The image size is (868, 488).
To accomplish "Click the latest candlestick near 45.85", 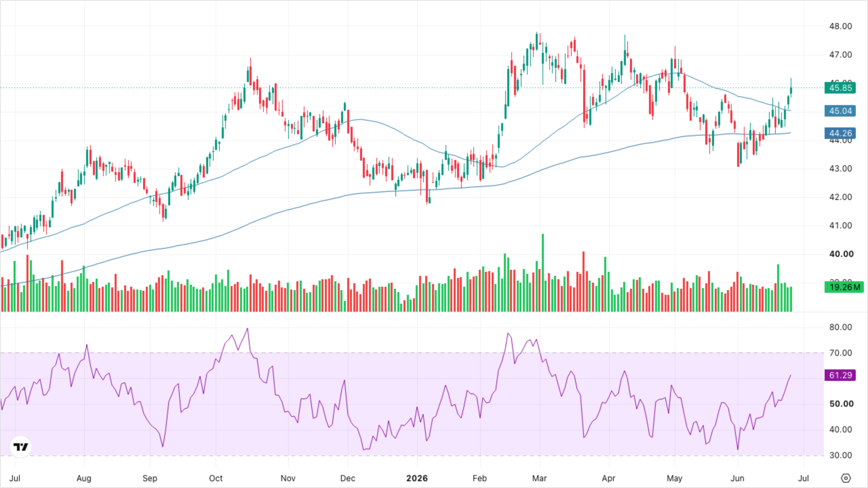I will [x=791, y=88].
